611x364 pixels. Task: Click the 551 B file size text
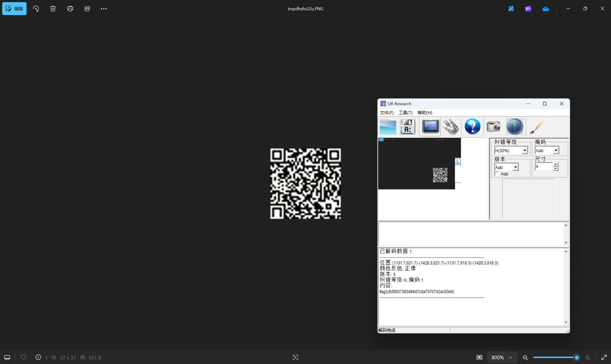[x=95, y=358]
